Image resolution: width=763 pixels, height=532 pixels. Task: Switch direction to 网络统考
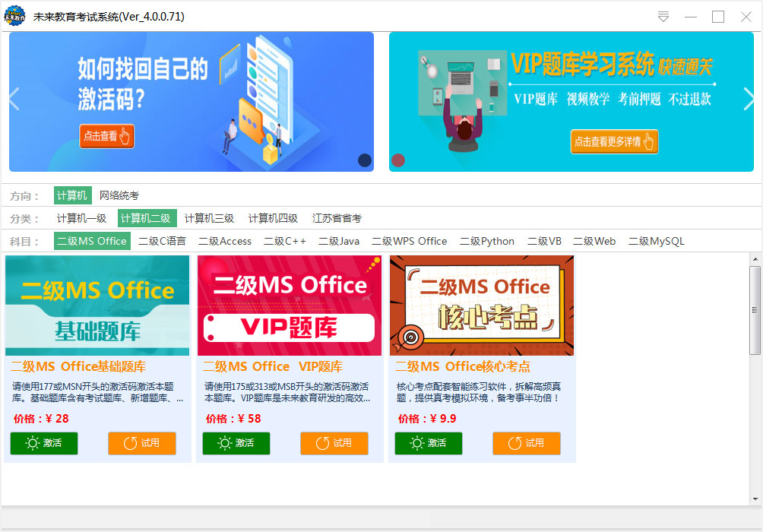pos(119,195)
